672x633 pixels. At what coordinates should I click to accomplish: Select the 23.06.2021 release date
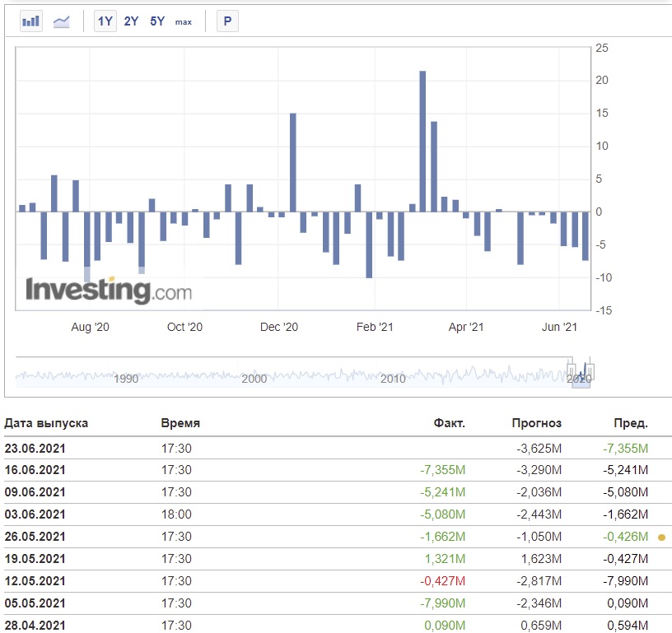35,449
